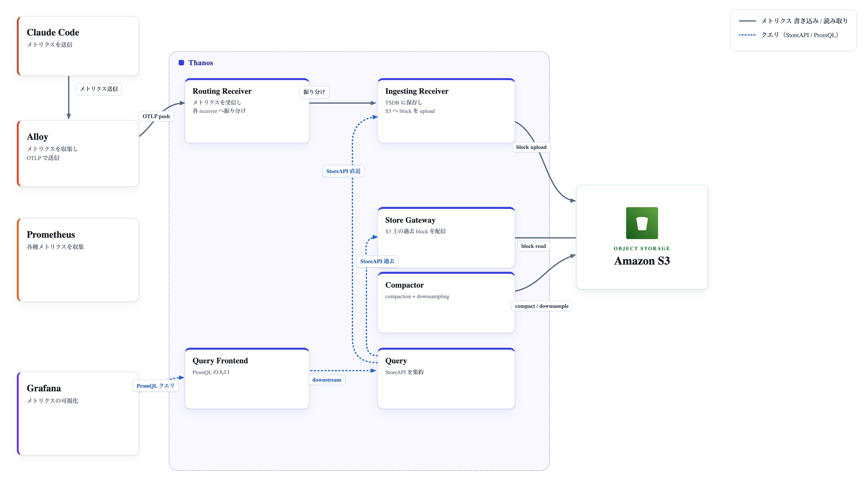
Task: Select the StoreAPI 直近 edge label
Action: coord(343,171)
